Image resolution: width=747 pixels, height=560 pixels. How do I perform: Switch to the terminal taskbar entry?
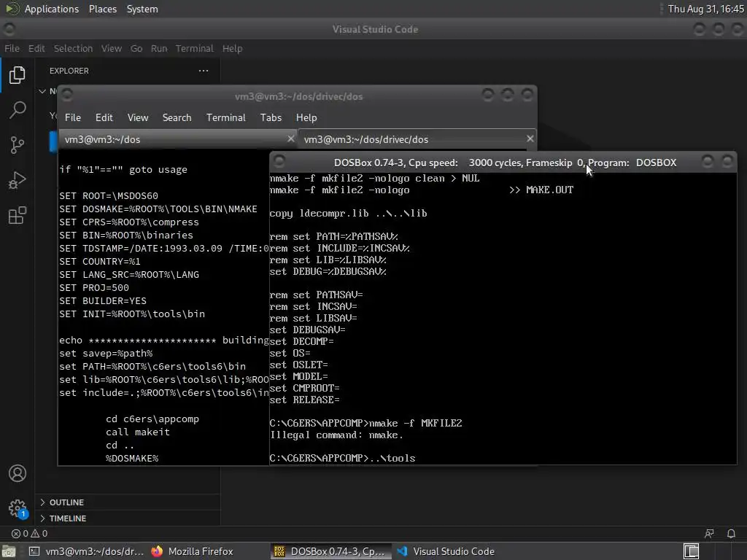pos(86,551)
